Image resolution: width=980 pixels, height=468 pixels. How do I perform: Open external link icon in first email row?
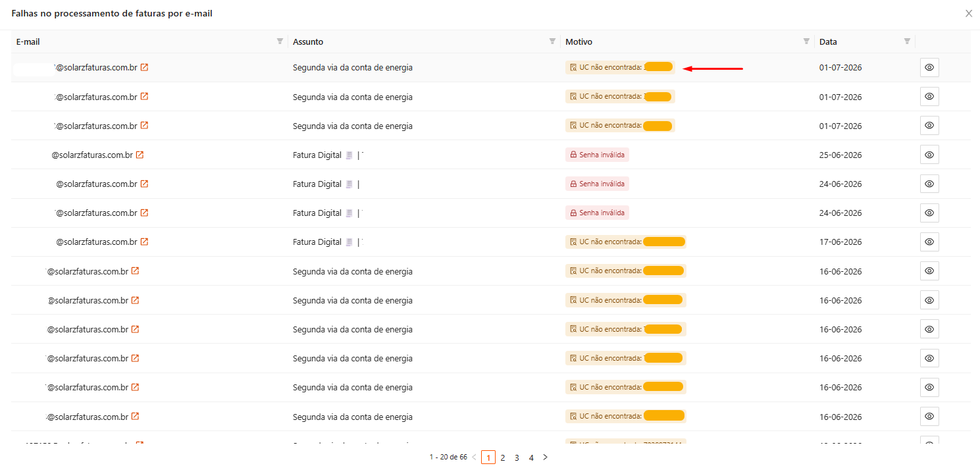(x=144, y=67)
